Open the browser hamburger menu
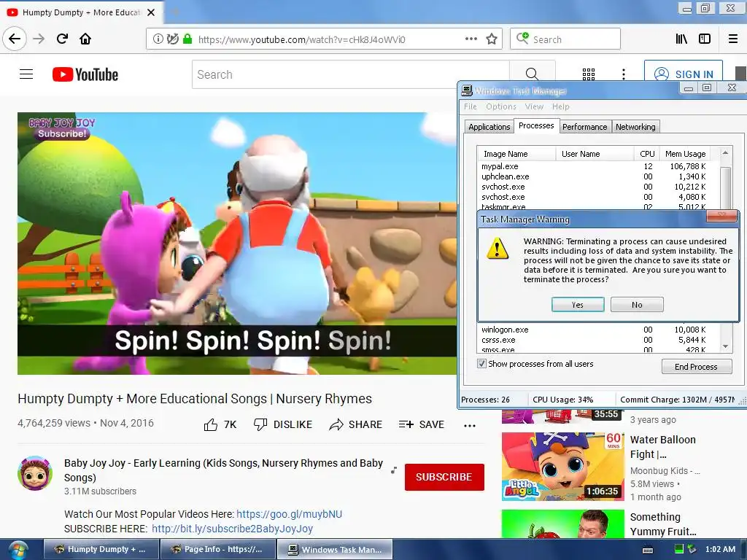 733,39
